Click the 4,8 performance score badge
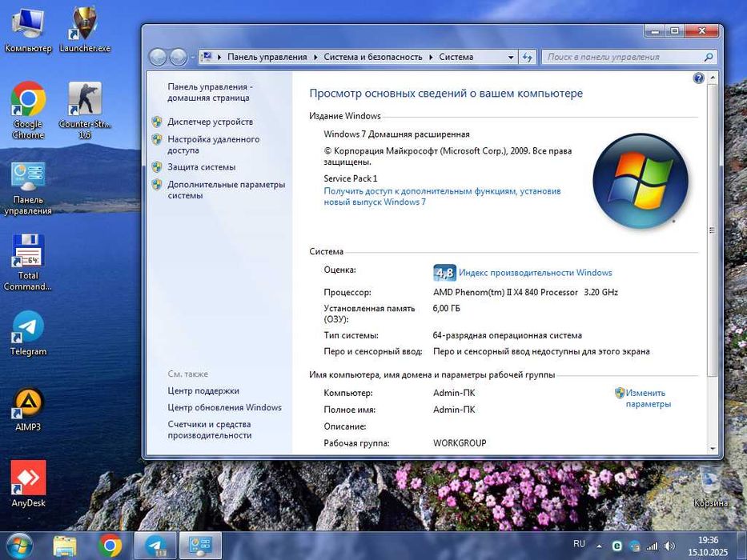 pyautogui.click(x=444, y=272)
